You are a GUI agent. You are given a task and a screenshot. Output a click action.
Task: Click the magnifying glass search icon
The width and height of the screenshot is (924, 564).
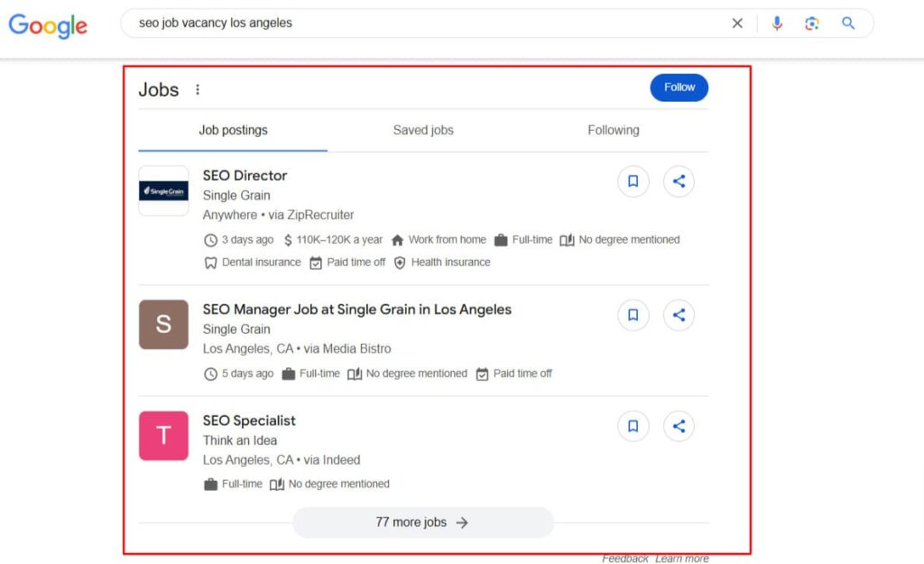tap(848, 23)
